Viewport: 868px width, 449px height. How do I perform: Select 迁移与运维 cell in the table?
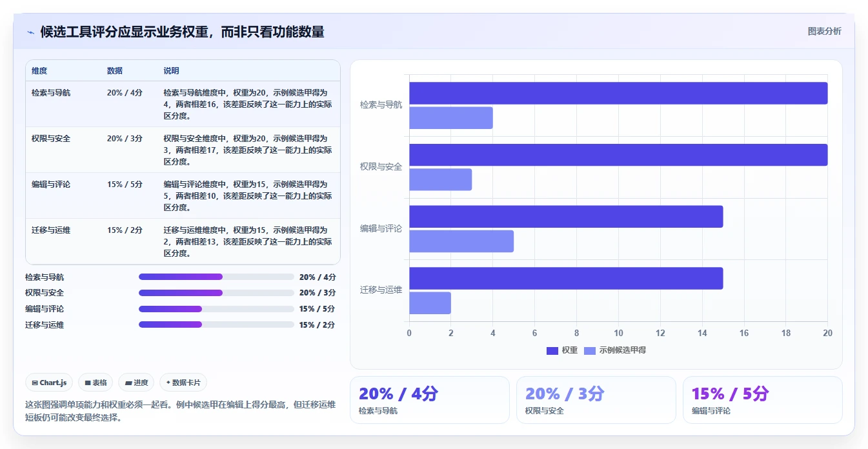point(51,230)
